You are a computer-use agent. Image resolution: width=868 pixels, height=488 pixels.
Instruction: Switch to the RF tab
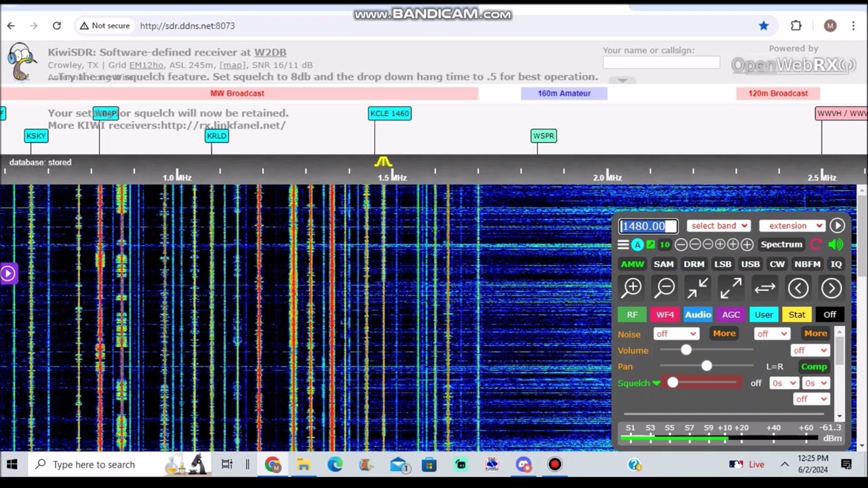(x=632, y=314)
